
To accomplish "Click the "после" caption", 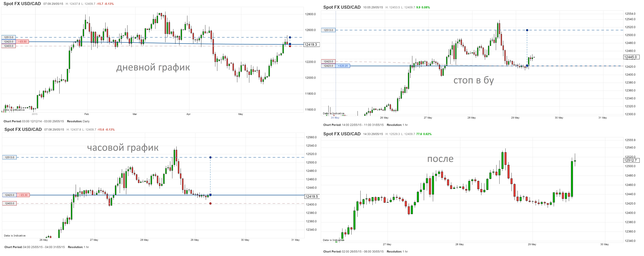I will click(x=440, y=159).
